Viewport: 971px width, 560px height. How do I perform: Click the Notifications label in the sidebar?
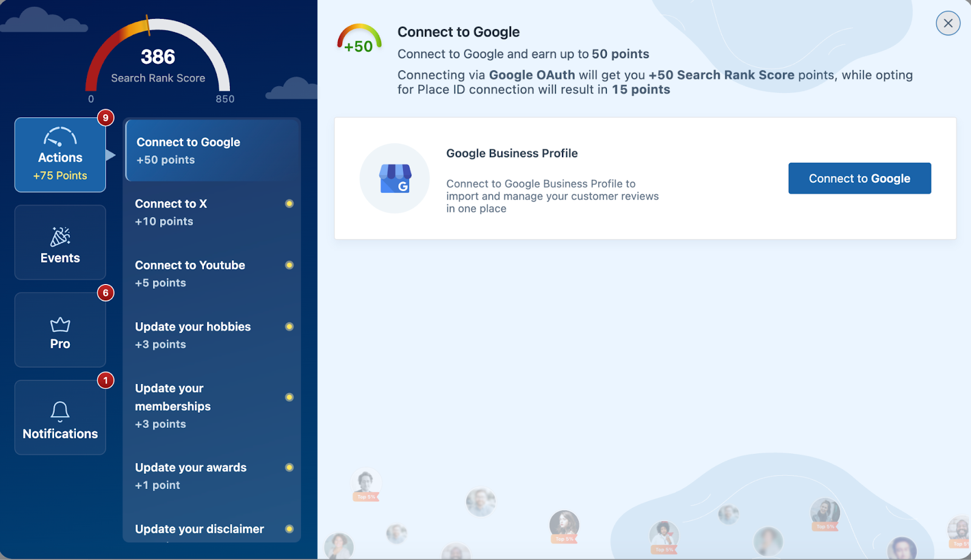coord(60,434)
